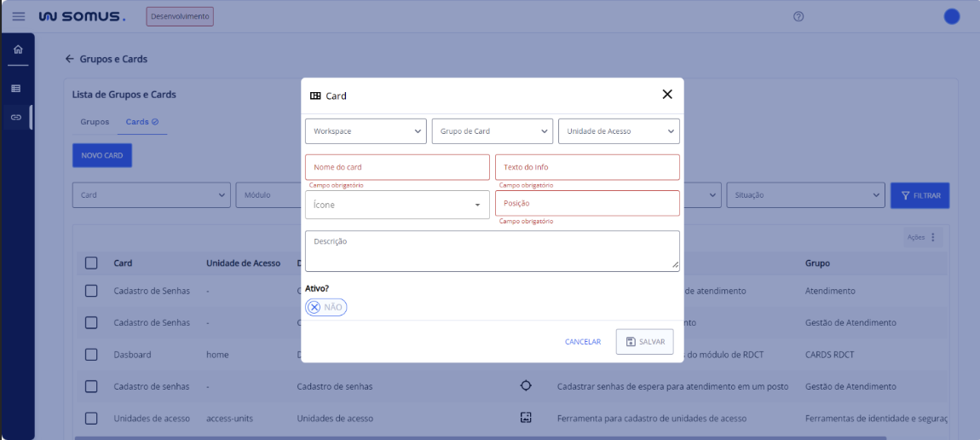Open the hamburger menu icon
The image size is (980, 440).
tap(19, 16)
